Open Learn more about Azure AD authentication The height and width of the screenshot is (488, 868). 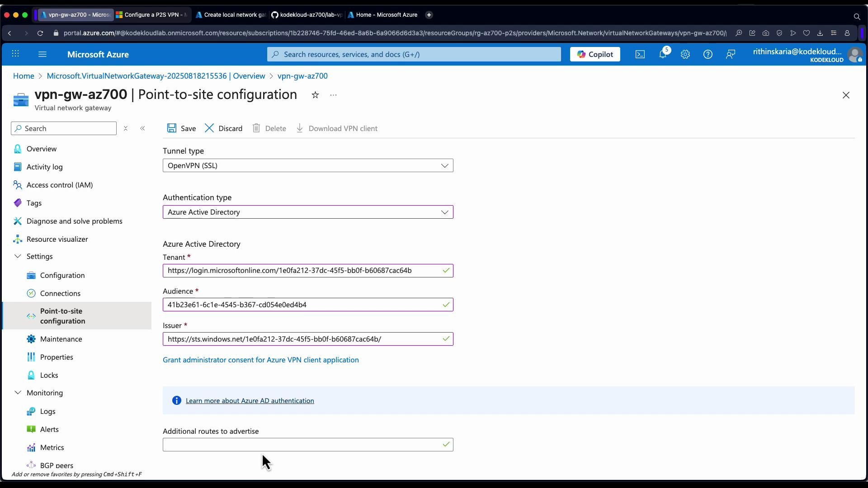(x=250, y=400)
